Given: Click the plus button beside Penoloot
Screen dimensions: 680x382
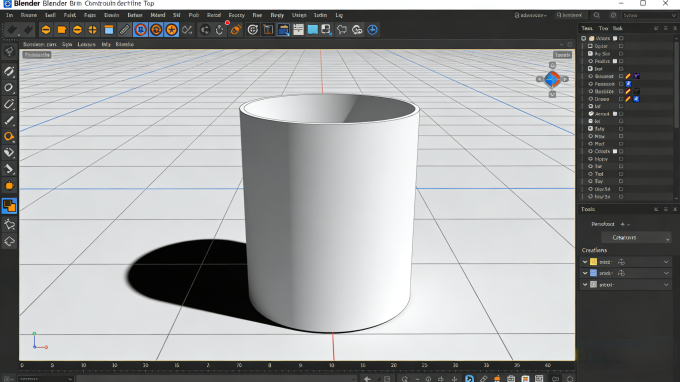Looking at the screenshot, I should coord(622,224).
